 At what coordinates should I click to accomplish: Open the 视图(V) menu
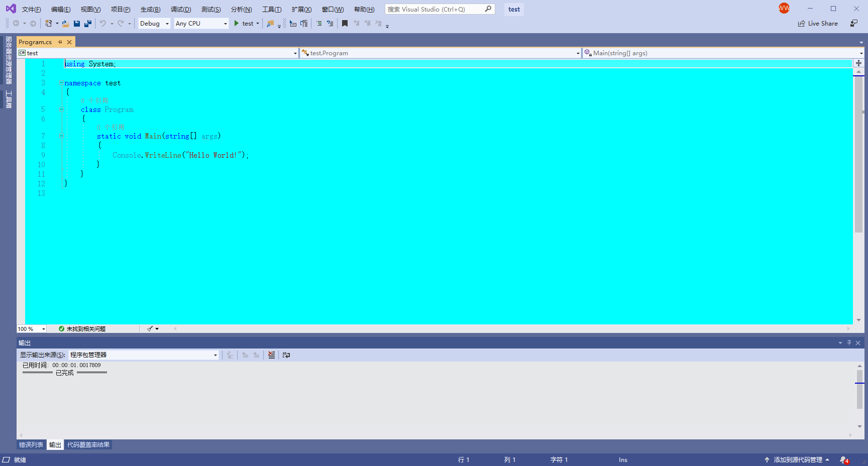pyautogui.click(x=90, y=10)
